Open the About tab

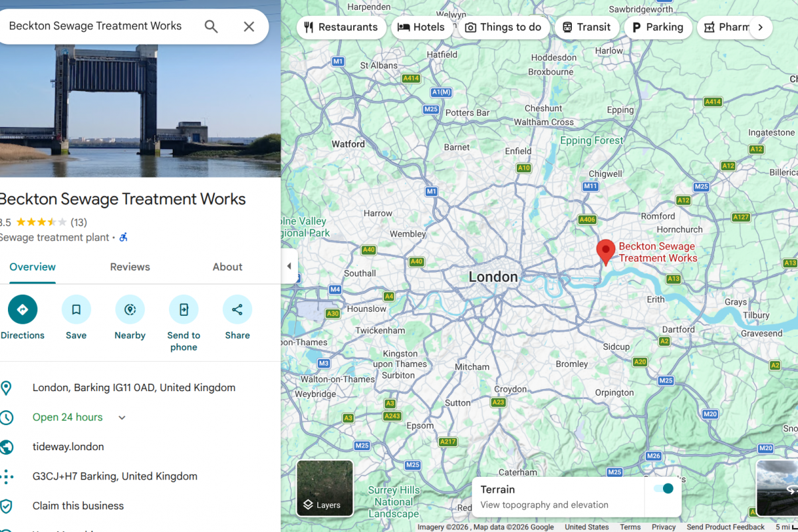pos(227,267)
